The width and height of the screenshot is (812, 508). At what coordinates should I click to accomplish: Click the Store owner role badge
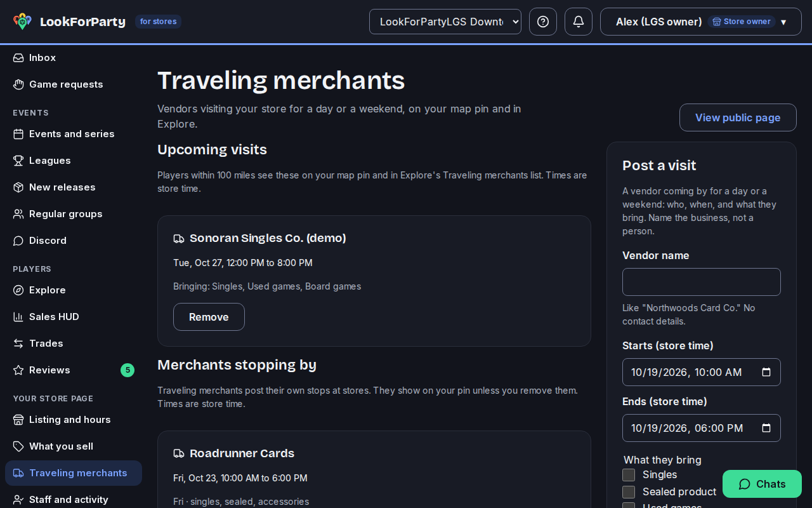pos(742,22)
